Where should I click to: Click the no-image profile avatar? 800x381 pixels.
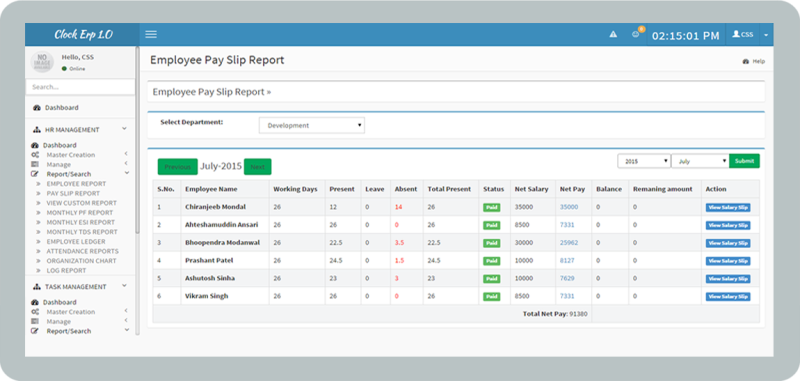pos(42,62)
